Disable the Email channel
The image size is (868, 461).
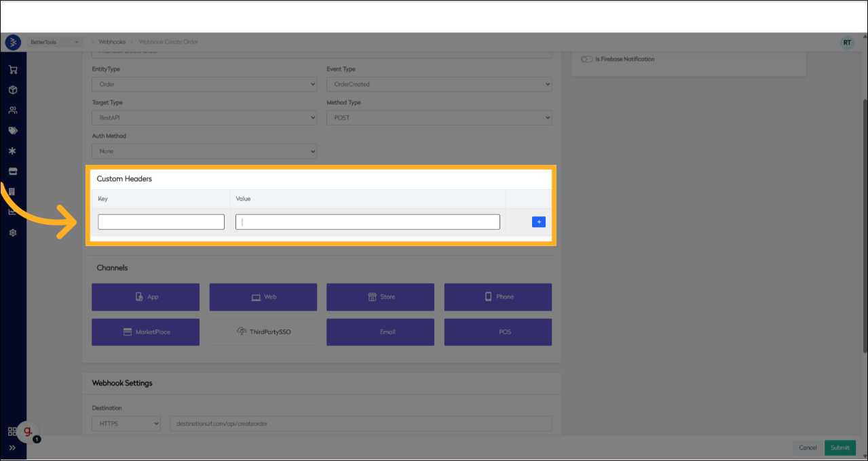pos(380,332)
